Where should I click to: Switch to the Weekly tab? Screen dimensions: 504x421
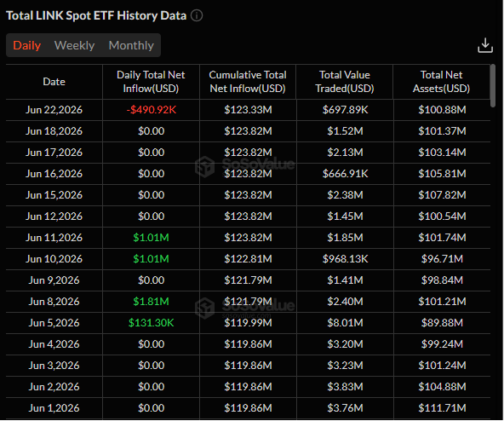point(75,45)
